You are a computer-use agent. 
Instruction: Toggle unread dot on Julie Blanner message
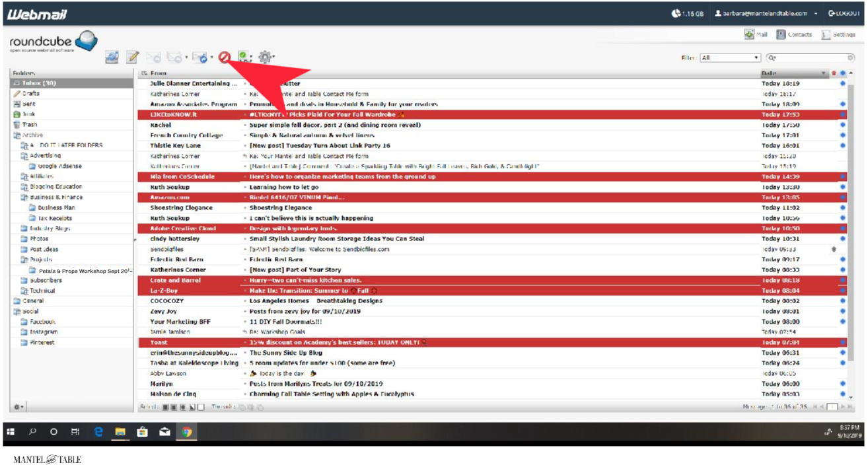(843, 84)
